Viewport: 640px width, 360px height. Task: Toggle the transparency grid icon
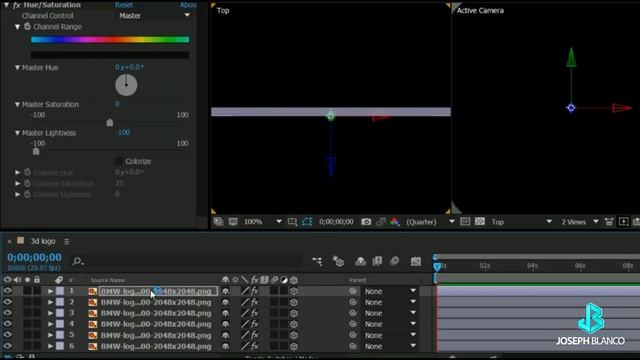coord(480,222)
